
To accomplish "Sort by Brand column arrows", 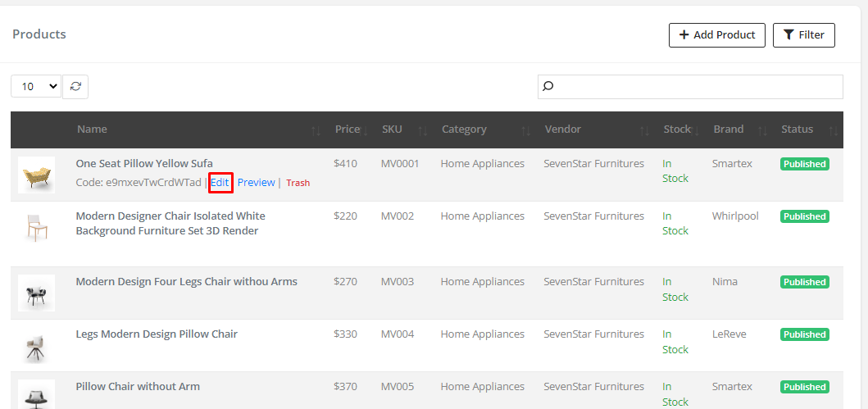I will [x=762, y=130].
